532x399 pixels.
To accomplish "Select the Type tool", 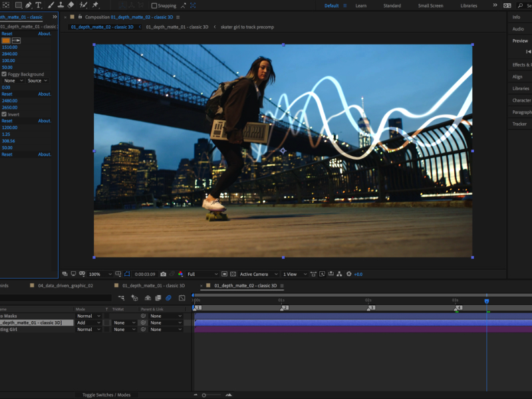I will (38, 5).
